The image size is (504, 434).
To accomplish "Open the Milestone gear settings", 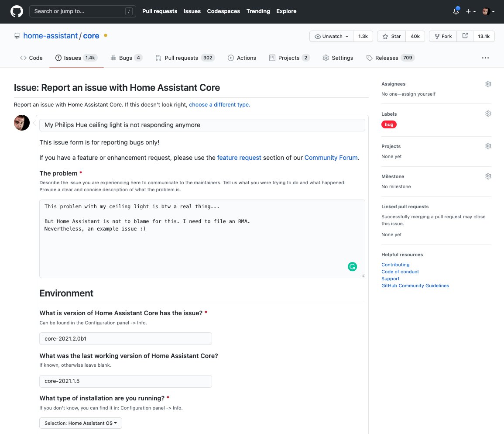I will [x=488, y=176].
